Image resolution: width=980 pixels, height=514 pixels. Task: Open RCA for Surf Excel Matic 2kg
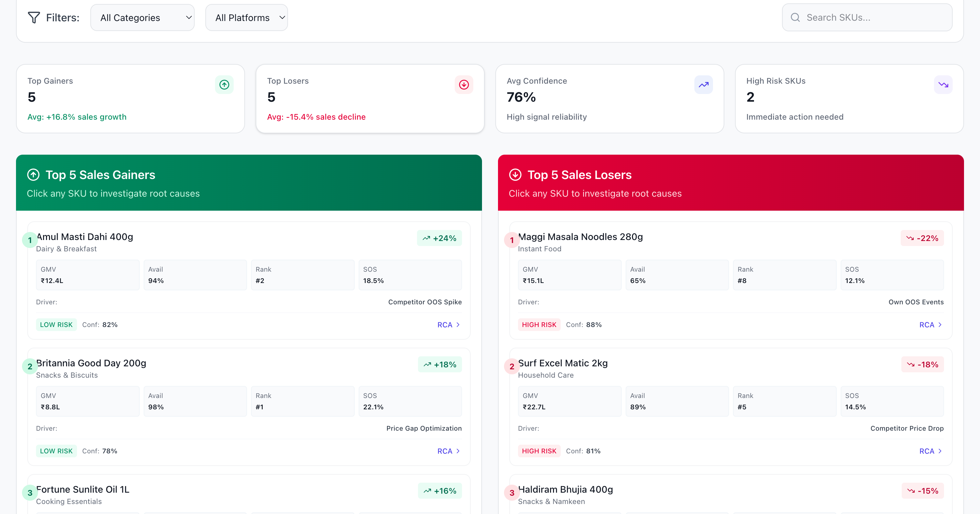(931, 451)
